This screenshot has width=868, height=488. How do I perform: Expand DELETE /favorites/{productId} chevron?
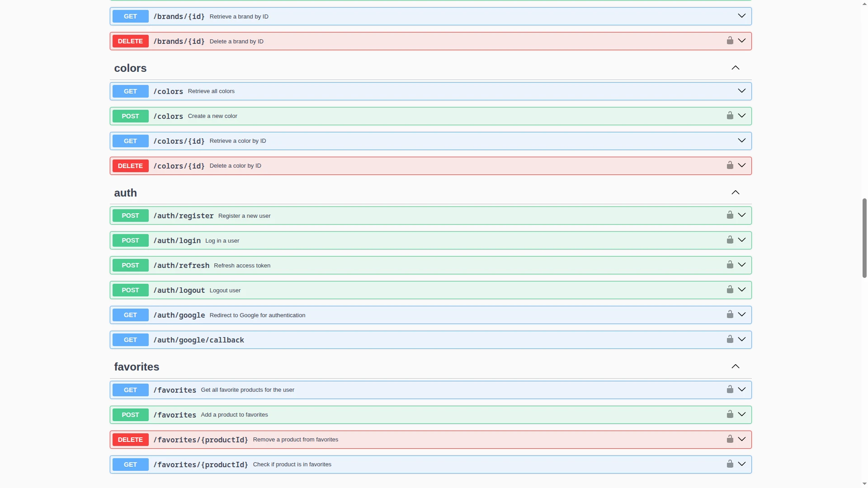click(742, 439)
